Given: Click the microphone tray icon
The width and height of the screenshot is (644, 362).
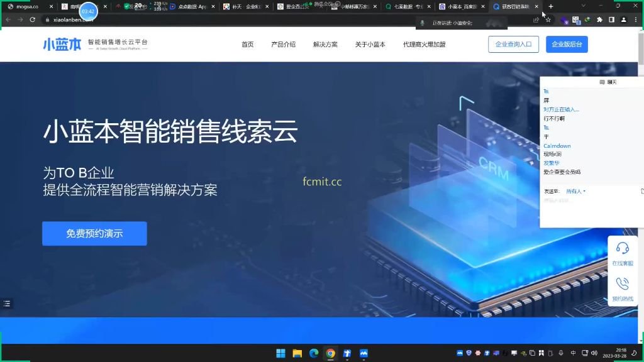Looking at the screenshot, I should pos(560,353).
